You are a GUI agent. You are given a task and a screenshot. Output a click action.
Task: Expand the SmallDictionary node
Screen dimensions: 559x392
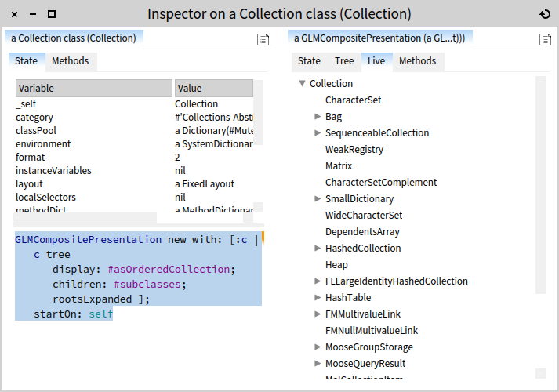(x=318, y=198)
